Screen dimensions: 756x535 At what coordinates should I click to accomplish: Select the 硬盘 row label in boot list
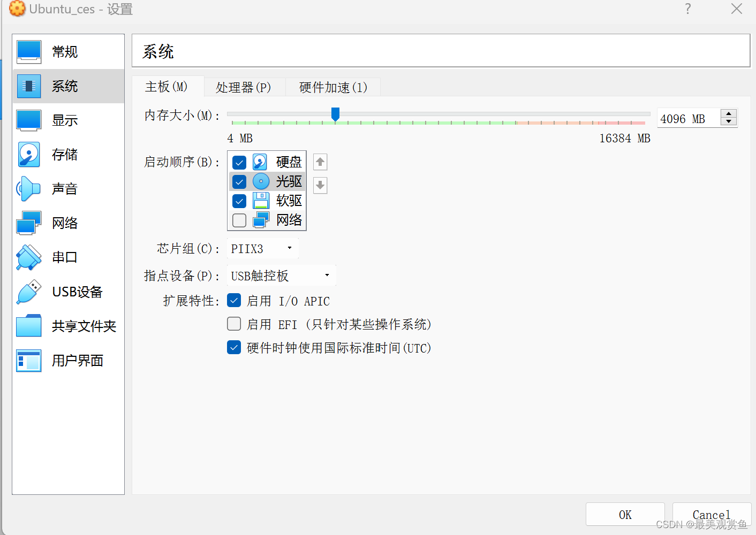coord(289,162)
